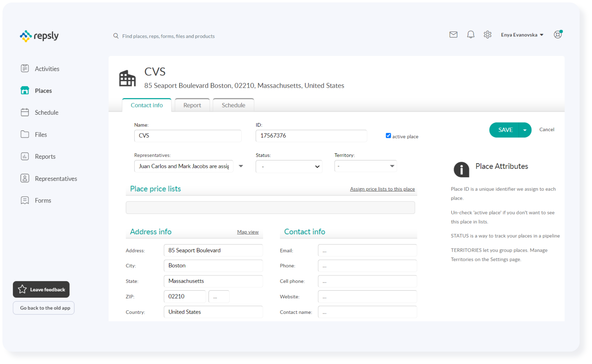Uncheck the active place checkbox
This screenshot has height=364, width=592.
click(388, 135)
